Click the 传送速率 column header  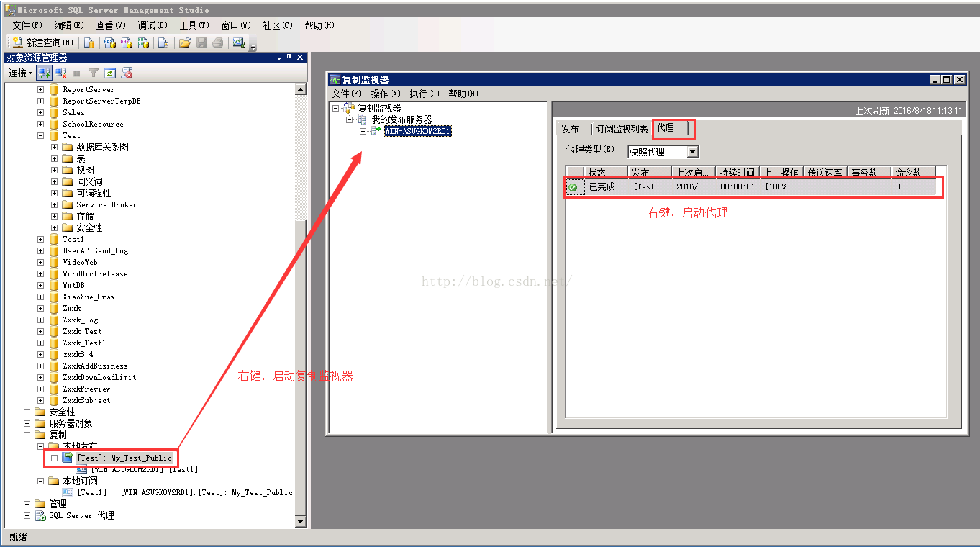[x=825, y=172]
